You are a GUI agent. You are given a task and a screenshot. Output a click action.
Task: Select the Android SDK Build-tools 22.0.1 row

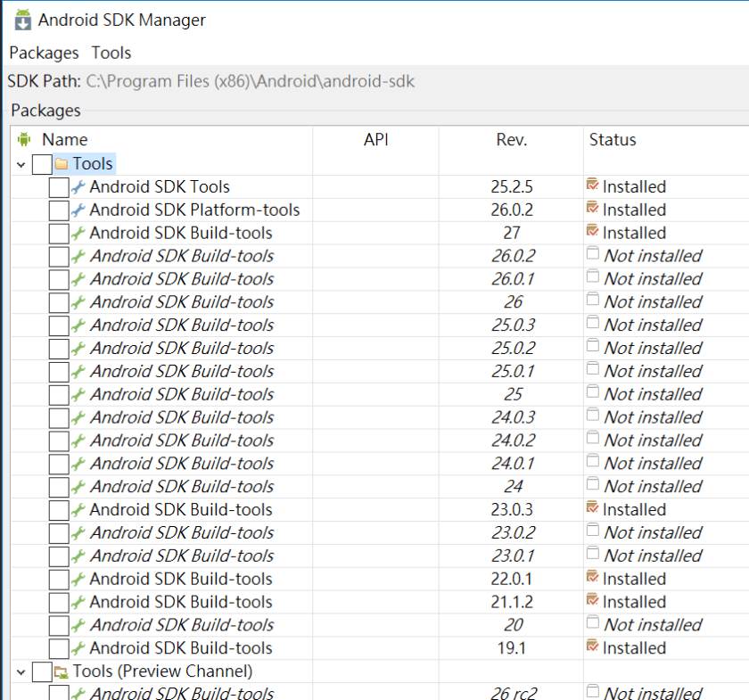[181, 579]
